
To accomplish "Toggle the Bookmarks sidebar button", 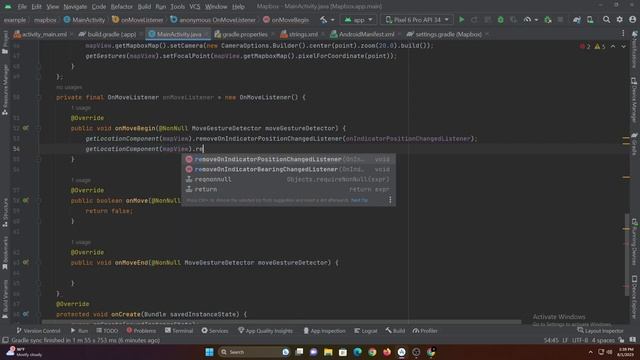I will click(5, 253).
